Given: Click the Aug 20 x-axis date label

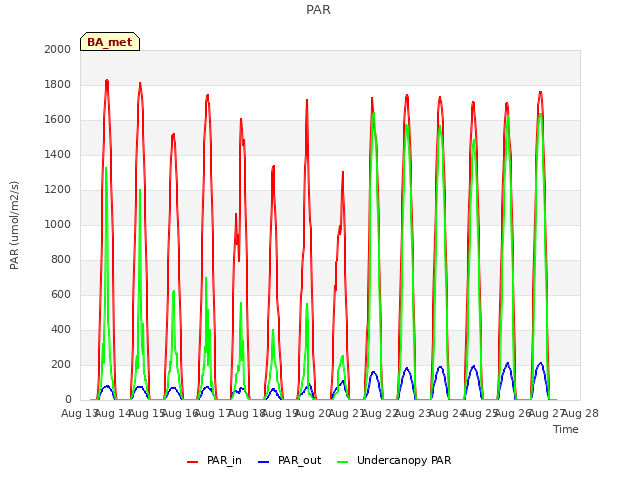Looking at the screenshot, I should pyautogui.click(x=313, y=413).
